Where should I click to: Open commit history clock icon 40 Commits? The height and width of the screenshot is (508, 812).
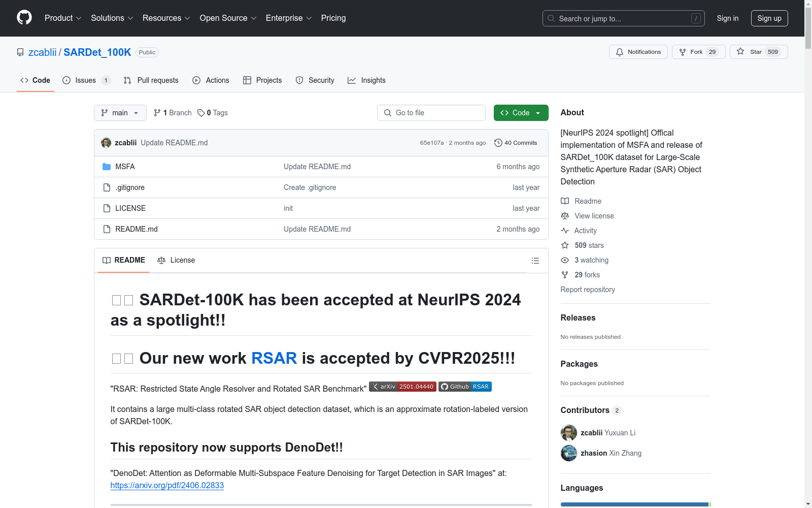[498, 143]
